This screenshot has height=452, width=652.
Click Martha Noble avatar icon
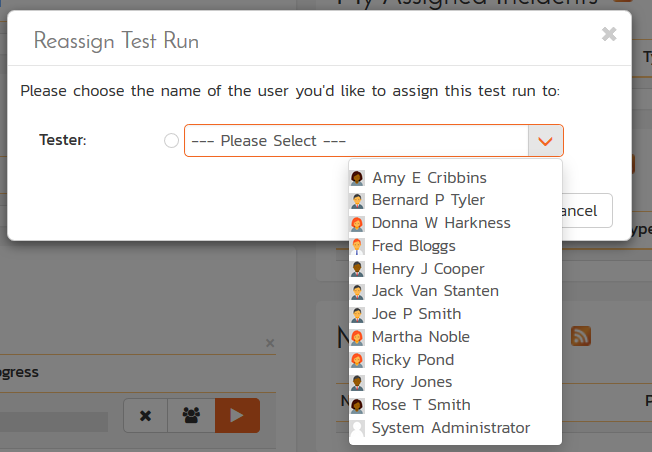coord(357,337)
